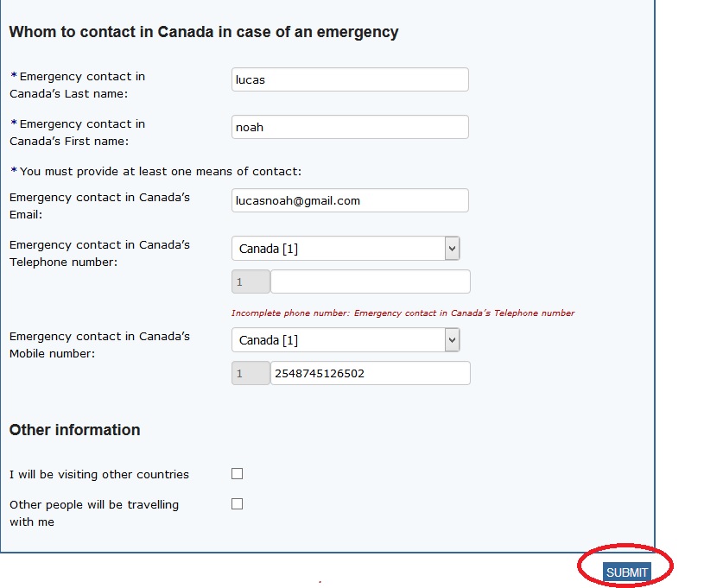723x588 pixels.
Task: Click the 'Other people will be travelling' label
Action: click(94, 513)
